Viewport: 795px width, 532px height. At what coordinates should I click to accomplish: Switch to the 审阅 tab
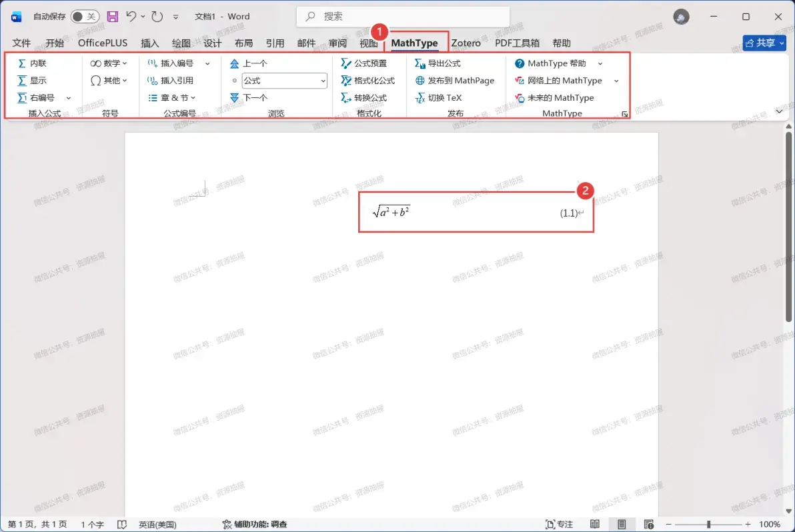337,43
